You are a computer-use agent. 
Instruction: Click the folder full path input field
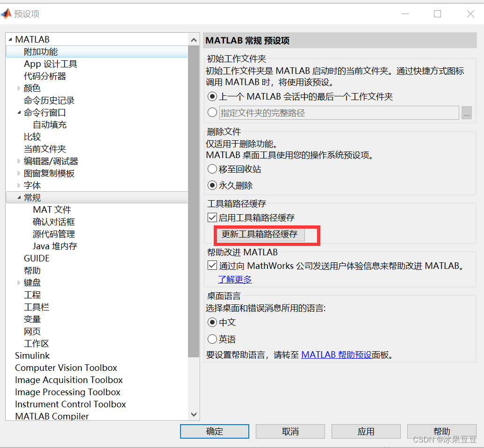339,113
